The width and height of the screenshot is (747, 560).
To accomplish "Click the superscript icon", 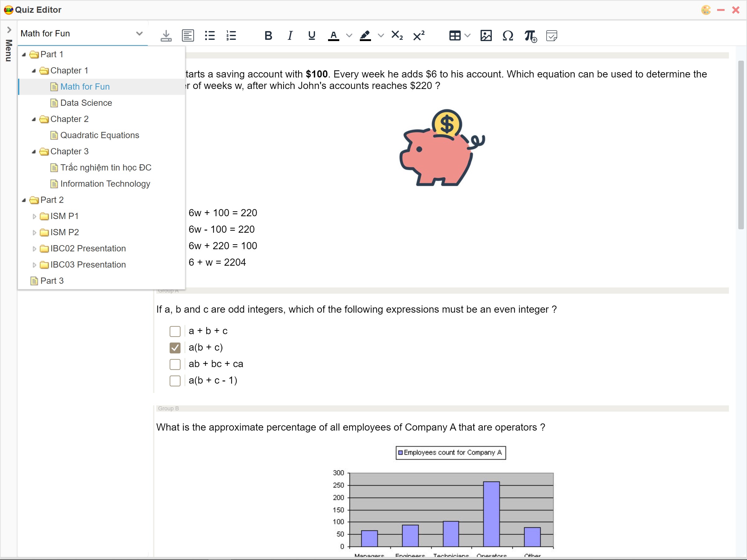I will coord(419,35).
